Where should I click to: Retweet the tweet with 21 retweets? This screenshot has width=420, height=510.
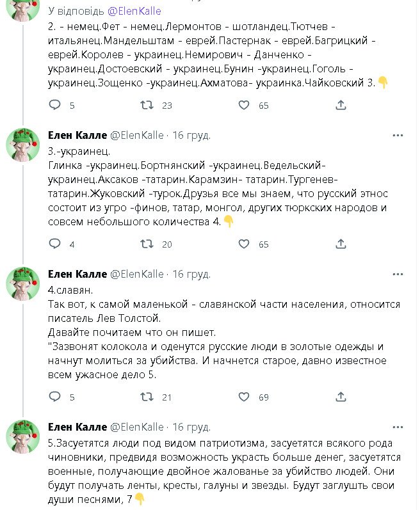coord(147,397)
